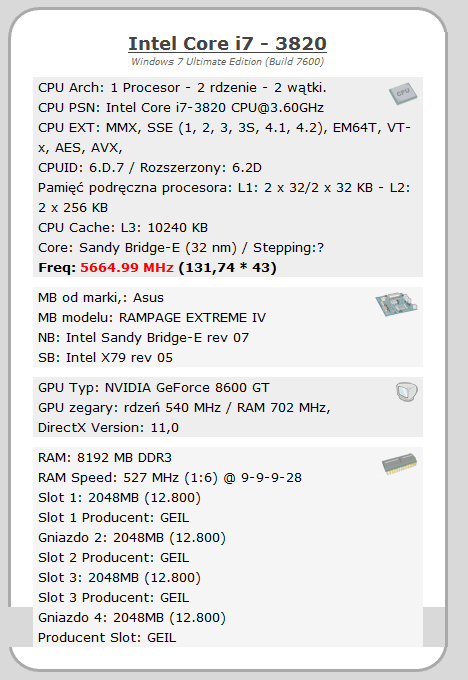Screen dimensions: 468x680
Task: Click the monitor icon in GPU section
Action: click(x=406, y=392)
